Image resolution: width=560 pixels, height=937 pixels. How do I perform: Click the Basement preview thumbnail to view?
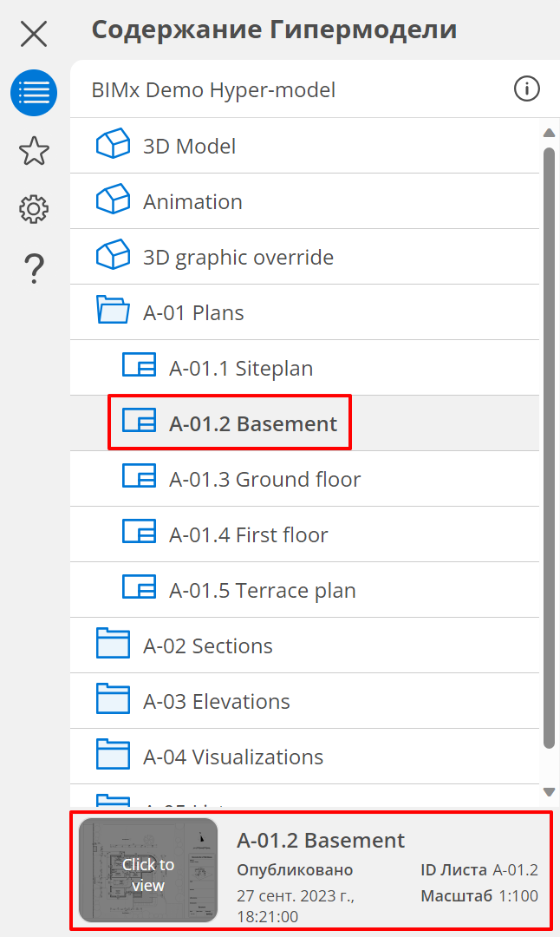pos(148,870)
